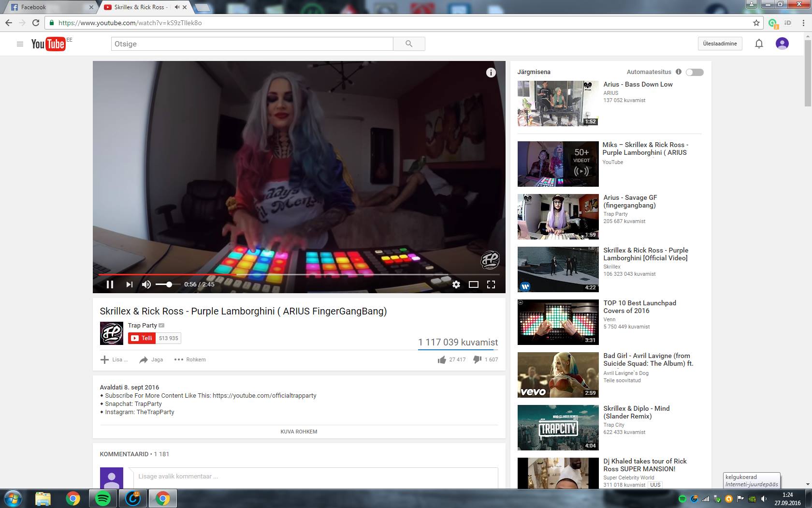Dislike the video with thumbs down
Viewport: 812px width, 508px height.
point(477,359)
